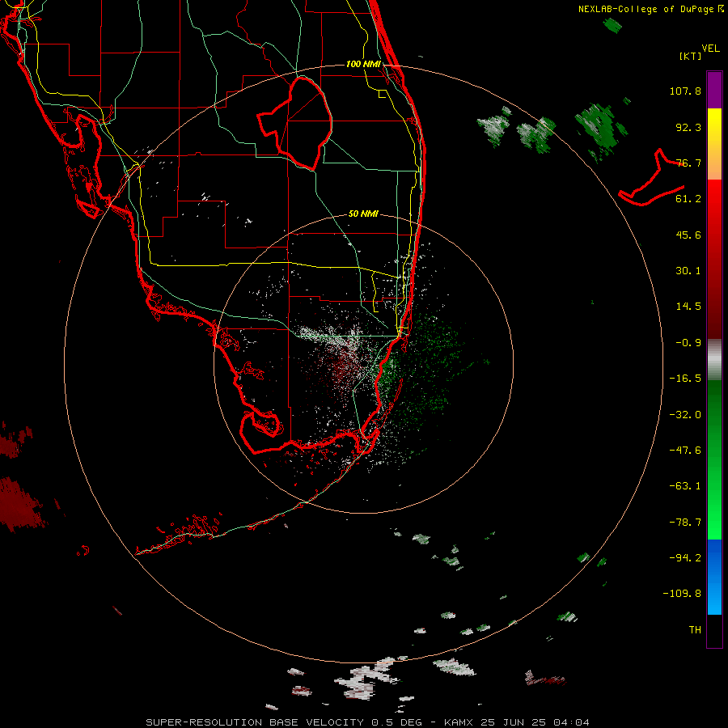The width and height of the screenshot is (728, 728).
Task: Pick the yellow segment of velocity color bar
Action: point(714,126)
